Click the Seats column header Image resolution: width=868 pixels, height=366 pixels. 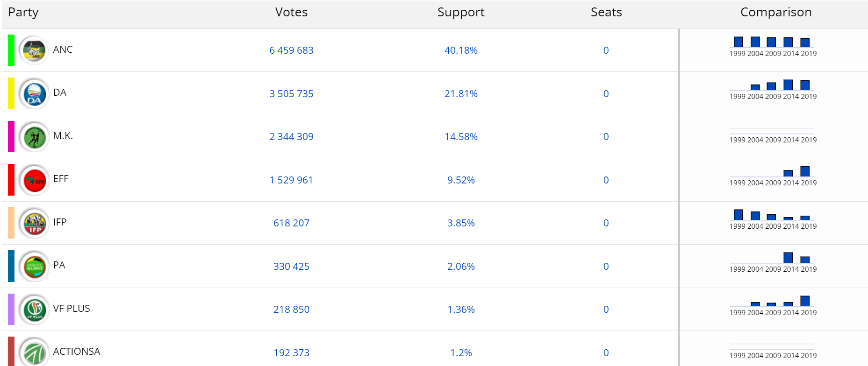click(x=606, y=12)
